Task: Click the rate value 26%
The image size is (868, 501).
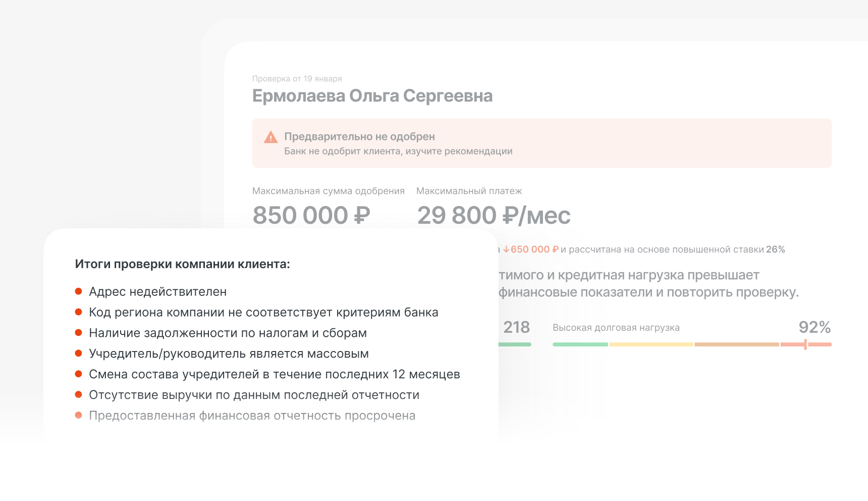Action: (x=776, y=249)
